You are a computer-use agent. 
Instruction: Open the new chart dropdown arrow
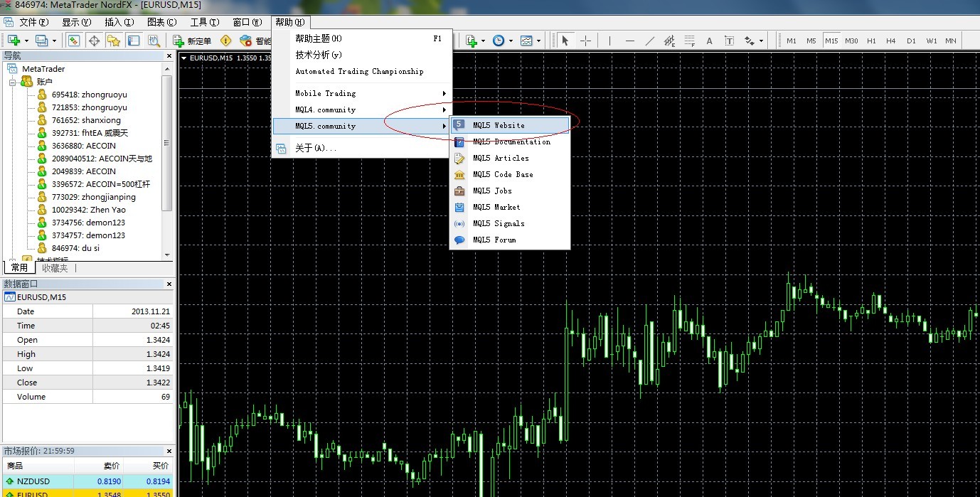pos(26,41)
